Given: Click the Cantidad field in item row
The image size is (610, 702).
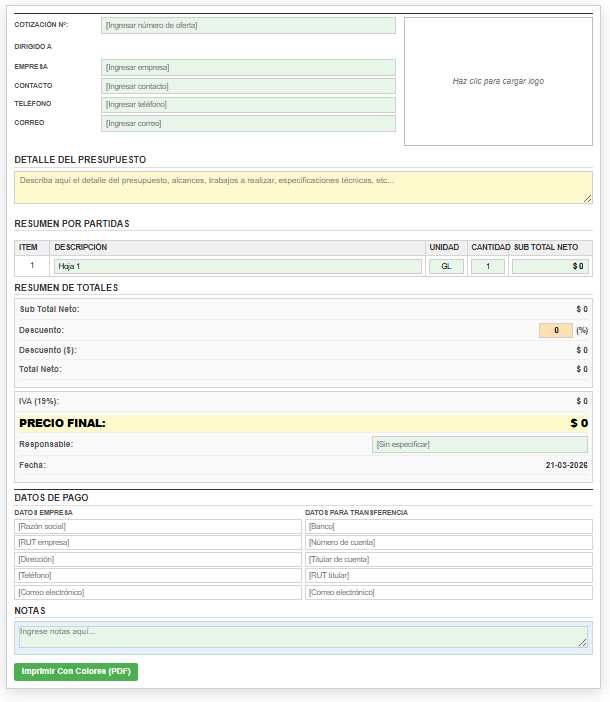Looking at the screenshot, I should click(488, 266).
